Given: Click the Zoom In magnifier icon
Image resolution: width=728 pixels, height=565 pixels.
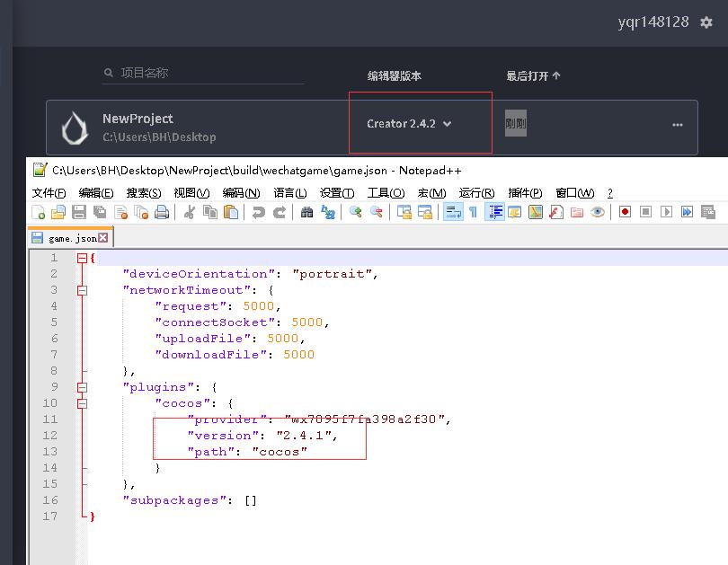Looking at the screenshot, I should [356, 212].
